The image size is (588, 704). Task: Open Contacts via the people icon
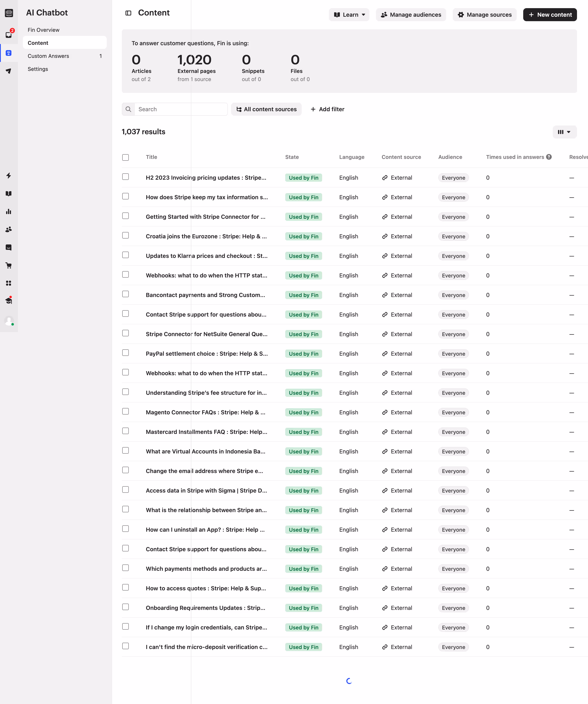pyautogui.click(x=9, y=229)
